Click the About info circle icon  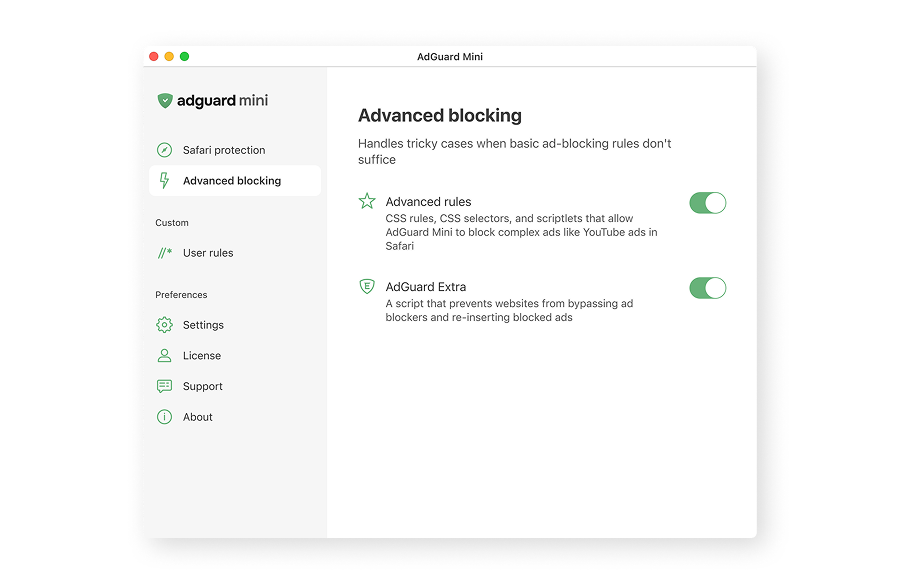click(165, 417)
